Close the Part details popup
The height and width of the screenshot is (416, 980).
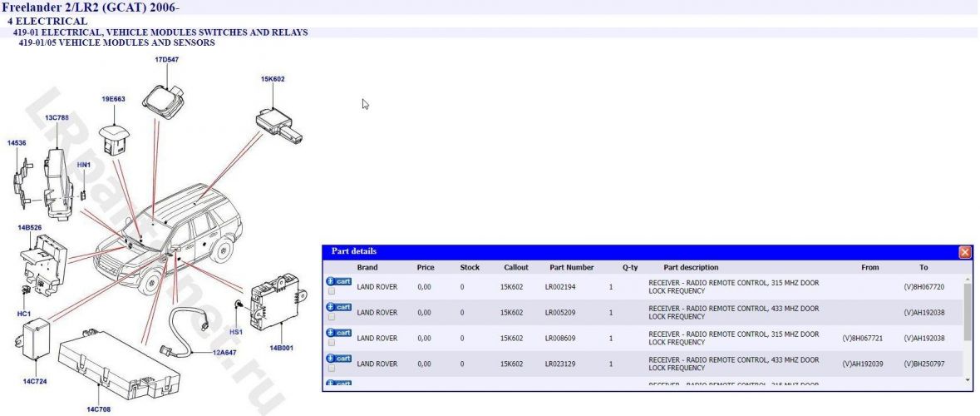[x=965, y=252]
